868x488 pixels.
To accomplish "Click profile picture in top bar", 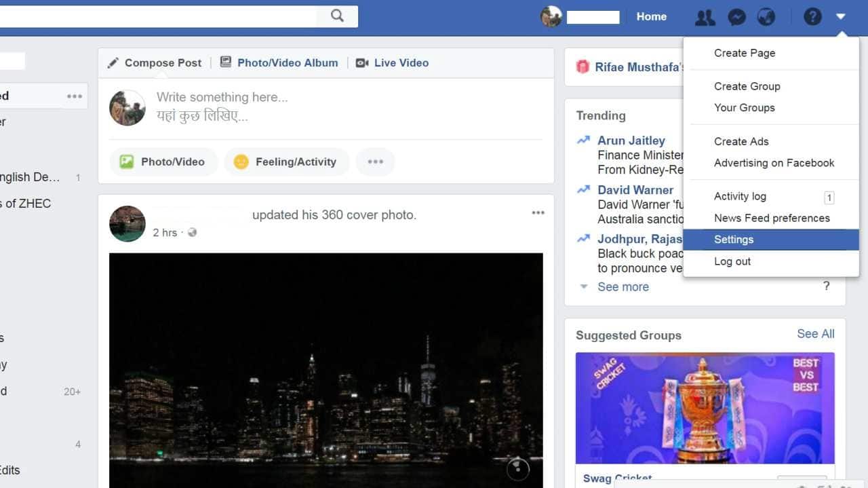I will tap(551, 16).
